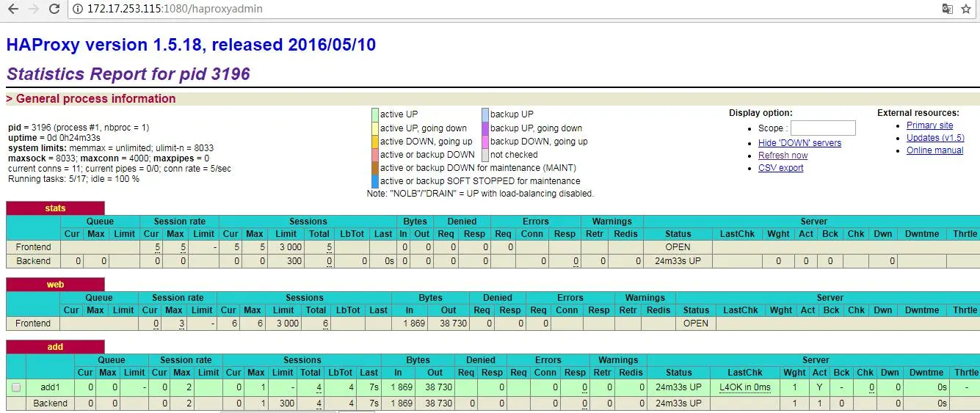The height and width of the screenshot is (413, 980).
Task: Go back with the browser back arrow
Action: click(x=12, y=10)
